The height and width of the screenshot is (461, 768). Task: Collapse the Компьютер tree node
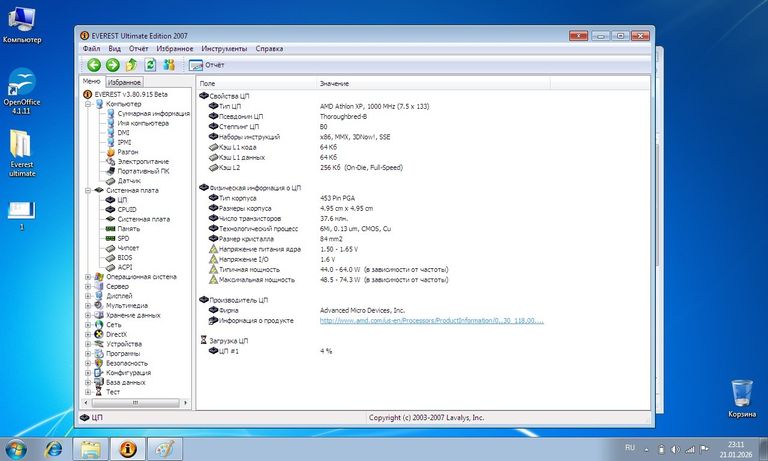88,104
